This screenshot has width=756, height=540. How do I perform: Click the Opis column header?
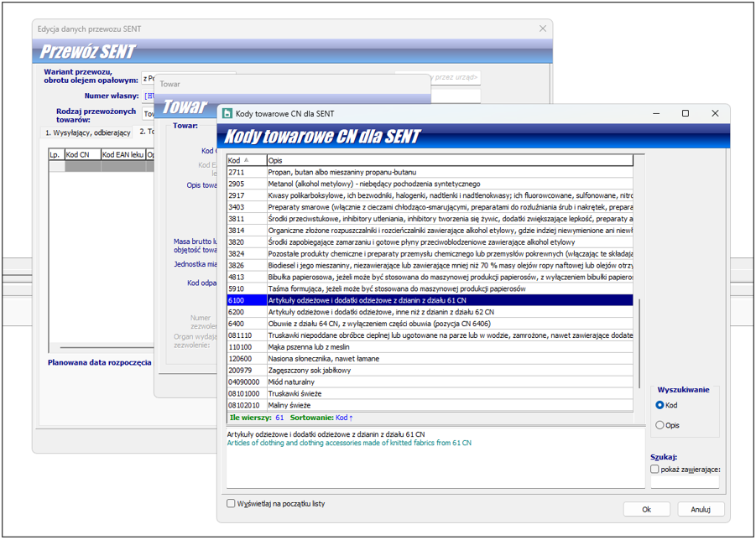tap(449, 160)
